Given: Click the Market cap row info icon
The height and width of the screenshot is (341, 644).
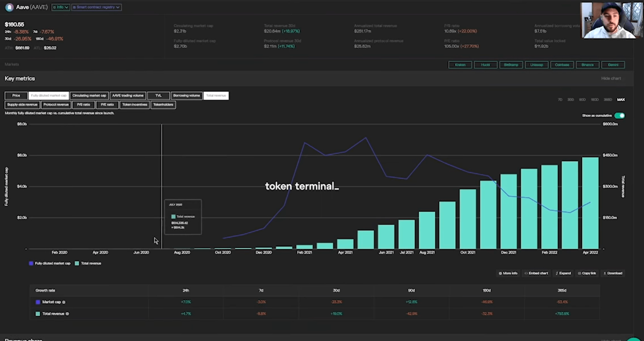Looking at the screenshot, I should [x=64, y=302].
